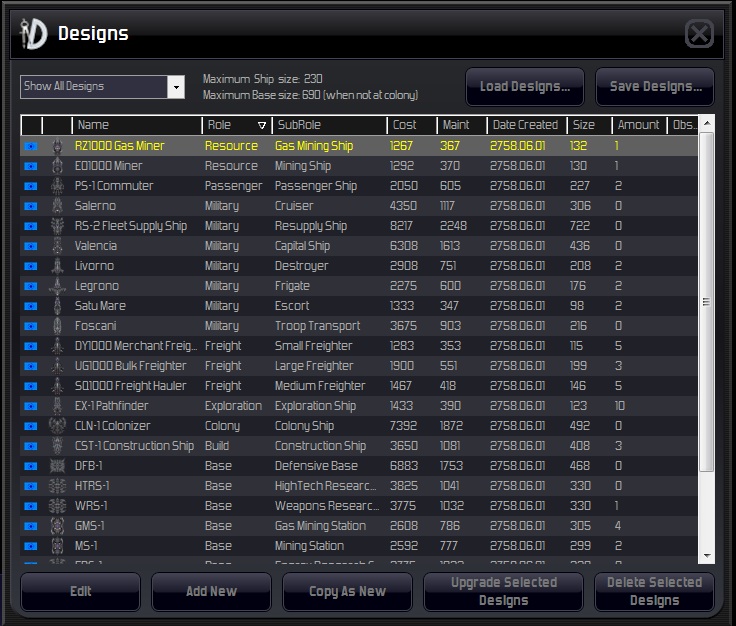Click Upgrade Selected Designs button

coord(504,592)
